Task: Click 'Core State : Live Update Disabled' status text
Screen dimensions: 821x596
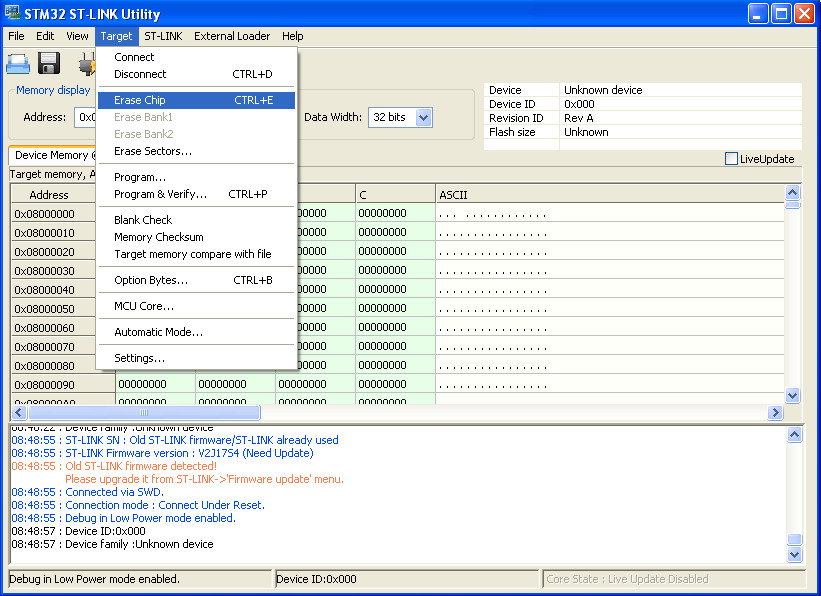Action: tap(627, 579)
